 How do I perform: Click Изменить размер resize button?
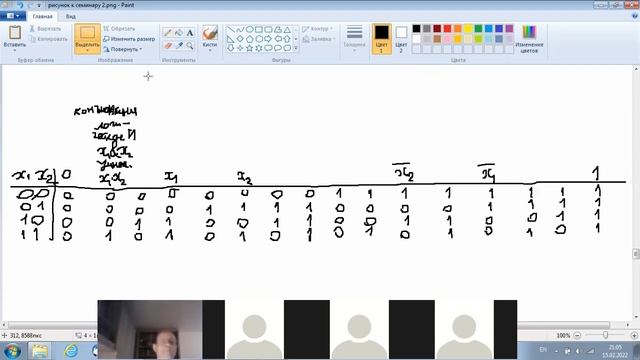point(129,39)
